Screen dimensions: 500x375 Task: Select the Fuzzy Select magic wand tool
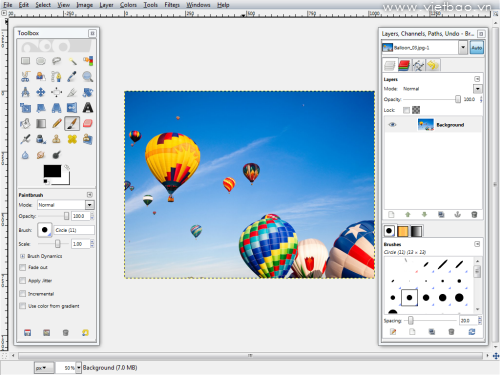(x=72, y=61)
